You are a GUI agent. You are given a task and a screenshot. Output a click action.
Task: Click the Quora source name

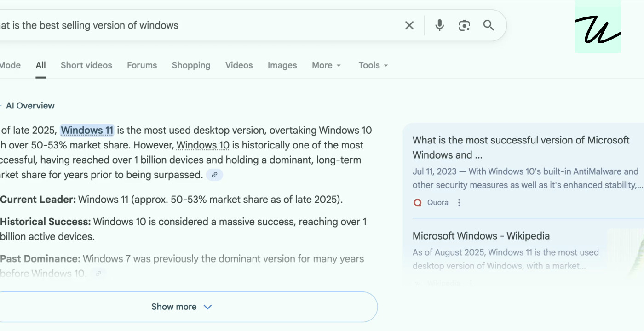[438, 203]
